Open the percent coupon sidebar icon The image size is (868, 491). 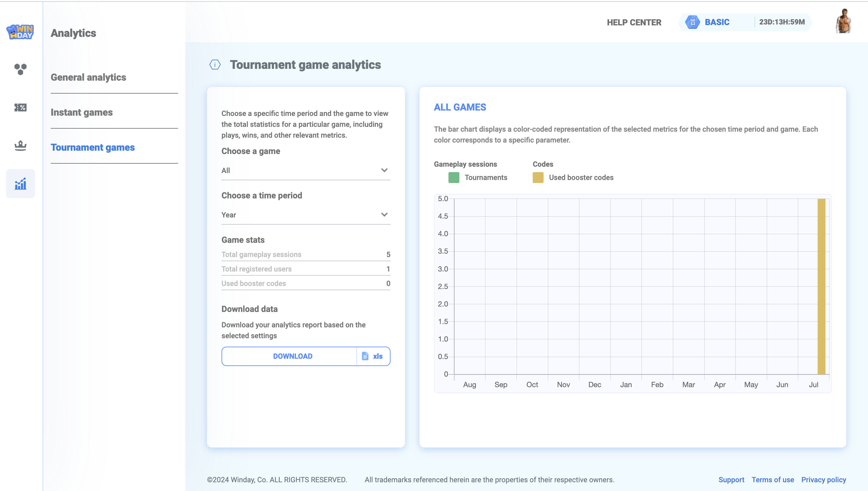[x=20, y=108]
